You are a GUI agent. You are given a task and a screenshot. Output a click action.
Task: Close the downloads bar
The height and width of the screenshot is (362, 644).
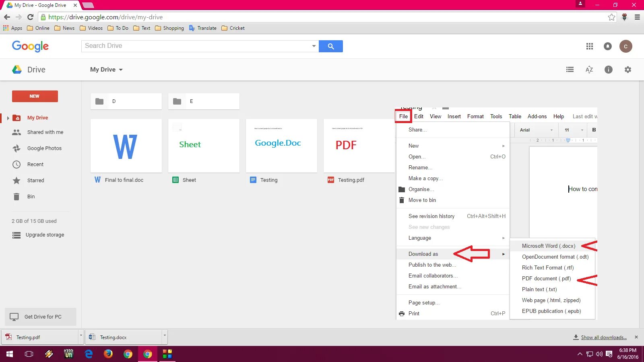point(636,337)
